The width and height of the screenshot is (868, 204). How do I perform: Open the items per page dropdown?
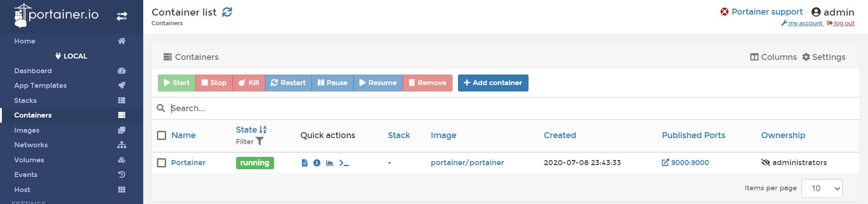pos(822,188)
